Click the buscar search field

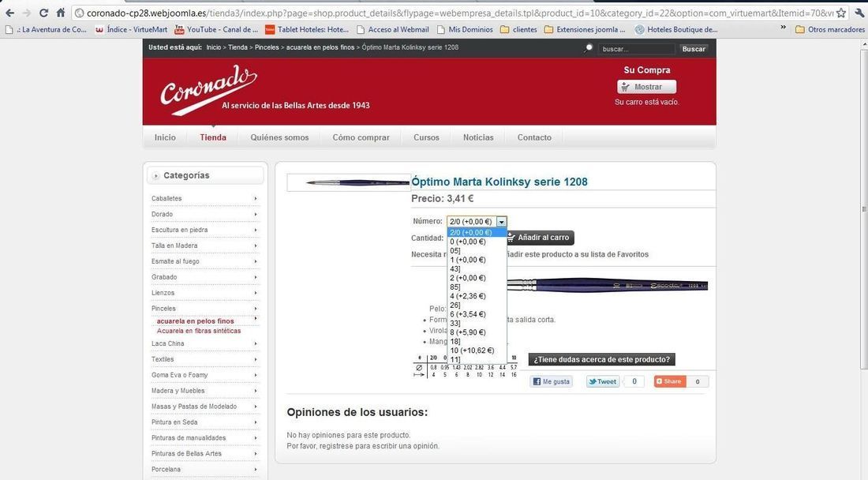tap(636, 49)
